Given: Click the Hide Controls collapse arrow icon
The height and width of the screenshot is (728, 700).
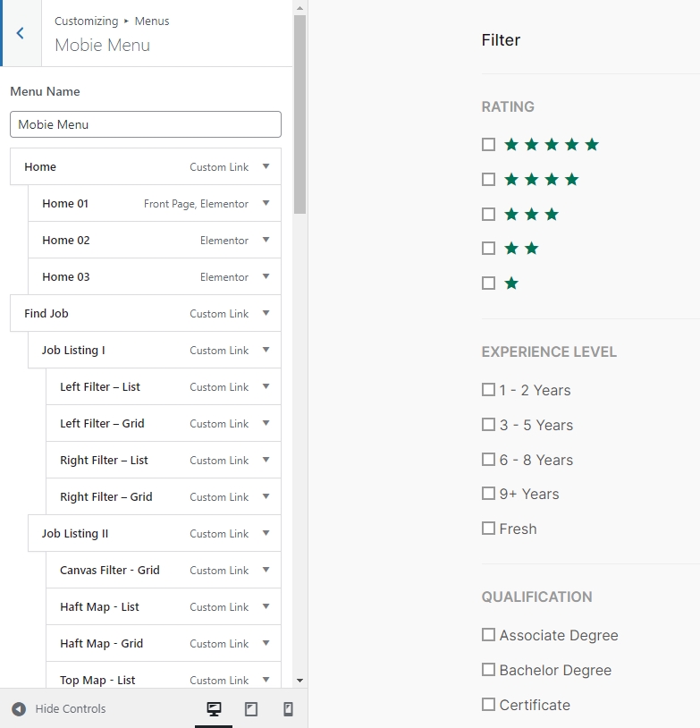Looking at the screenshot, I should click(19, 709).
